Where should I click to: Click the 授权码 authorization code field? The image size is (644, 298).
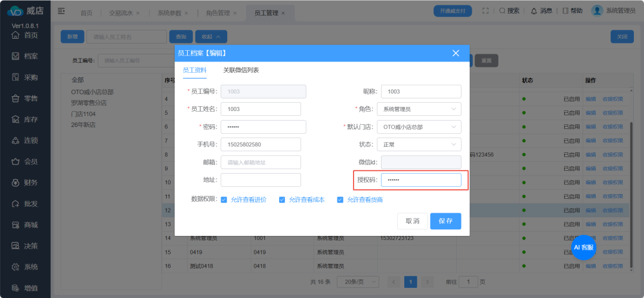tap(421, 180)
